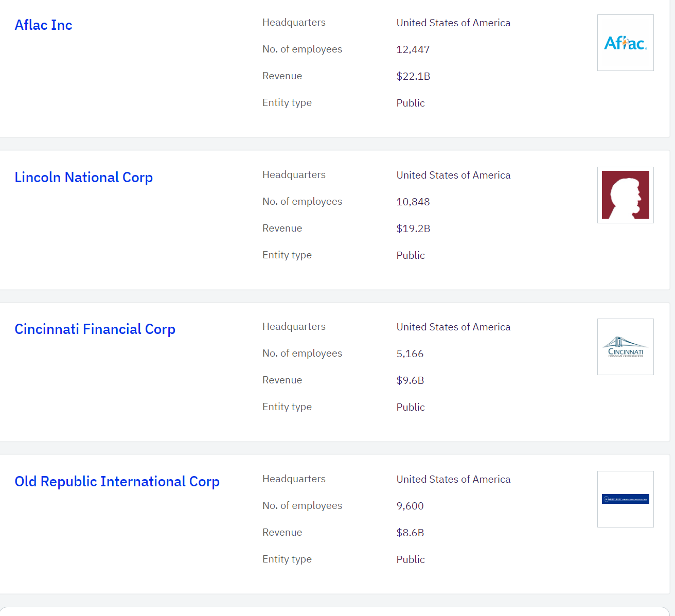The height and width of the screenshot is (616, 675).
Task: Click the Headquarters label in Aflac's card
Action: [294, 23]
